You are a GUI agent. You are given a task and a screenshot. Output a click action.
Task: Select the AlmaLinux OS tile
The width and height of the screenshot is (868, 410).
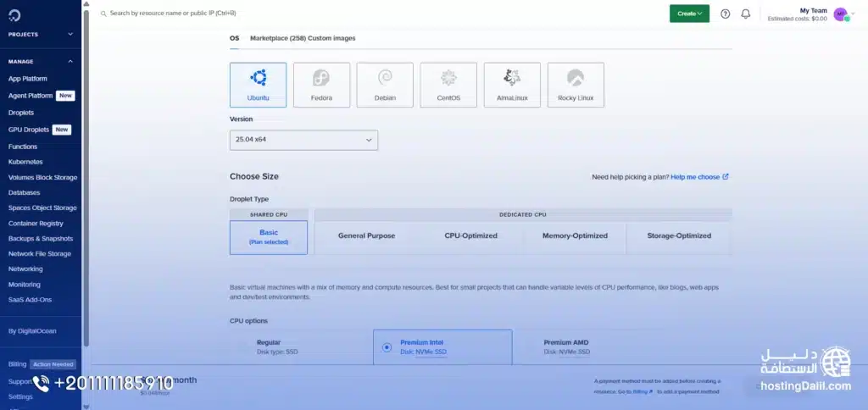(x=512, y=85)
